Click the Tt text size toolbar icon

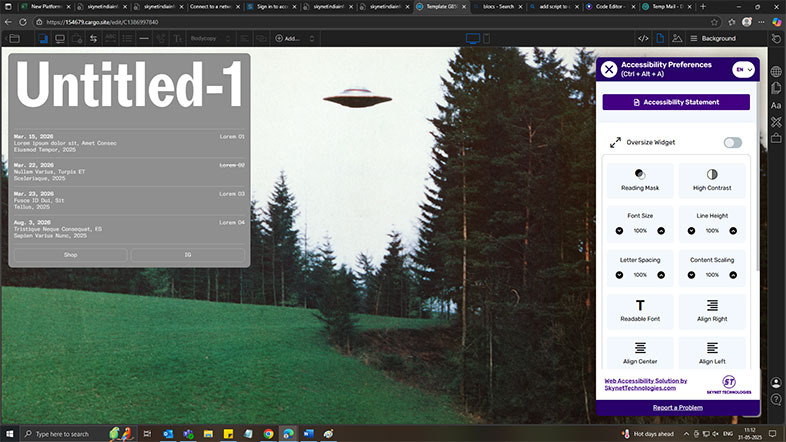tap(177, 39)
